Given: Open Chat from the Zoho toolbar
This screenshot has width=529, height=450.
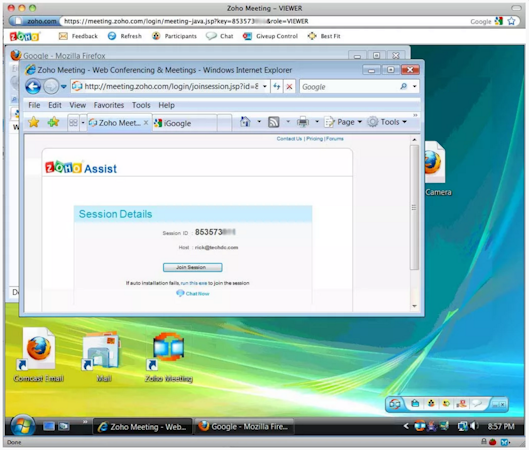Looking at the screenshot, I should [220, 36].
